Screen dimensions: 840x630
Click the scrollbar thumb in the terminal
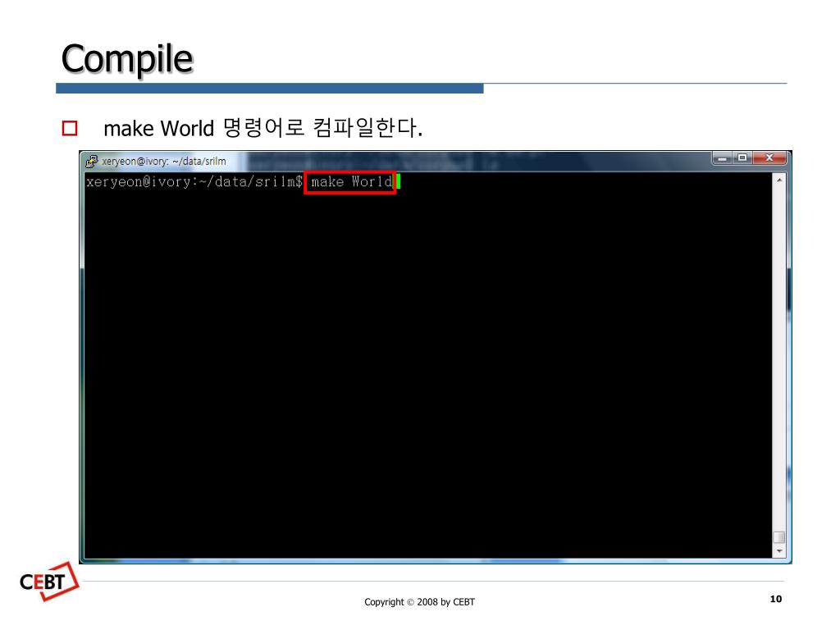point(779,536)
